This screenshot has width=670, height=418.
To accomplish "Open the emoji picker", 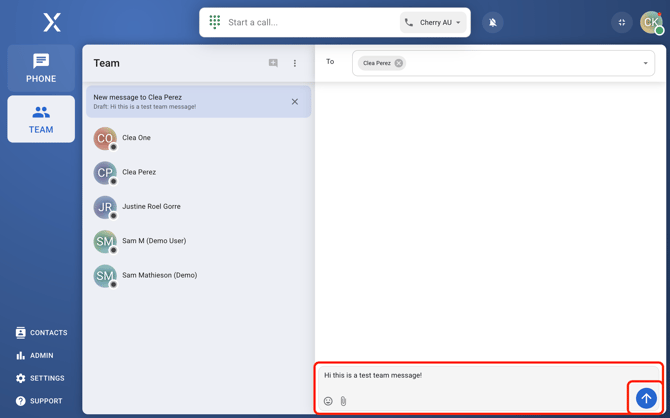I will point(328,401).
